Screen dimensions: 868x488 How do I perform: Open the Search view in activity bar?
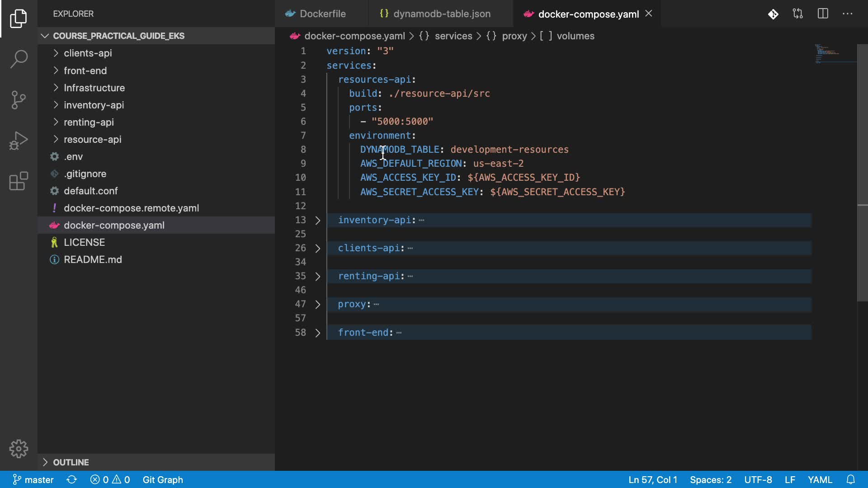[x=19, y=59]
